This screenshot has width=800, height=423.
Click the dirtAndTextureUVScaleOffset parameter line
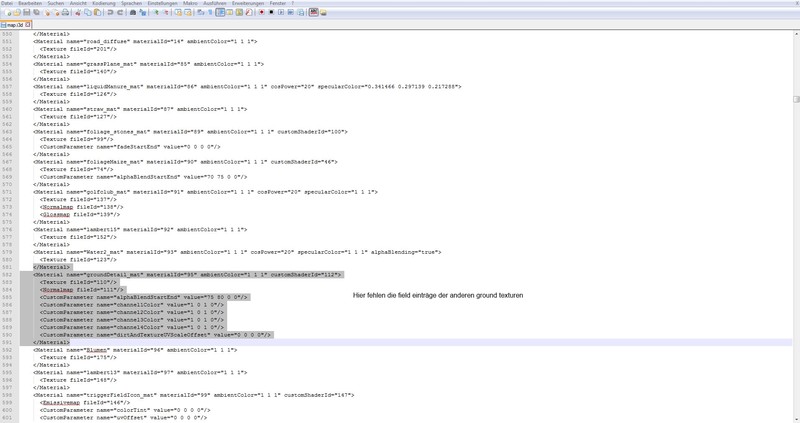click(156, 335)
